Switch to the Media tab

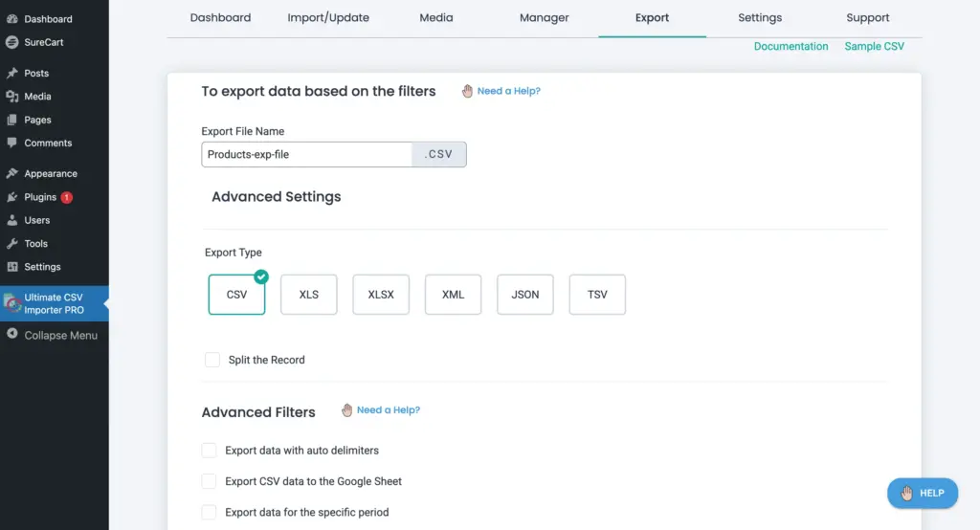(436, 17)
